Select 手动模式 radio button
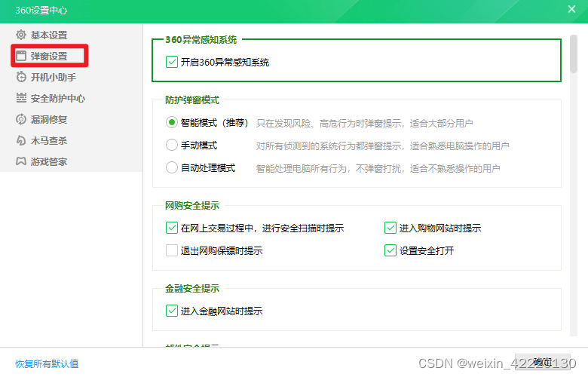This screenshot has width=588, height=377. pos(172,145)
